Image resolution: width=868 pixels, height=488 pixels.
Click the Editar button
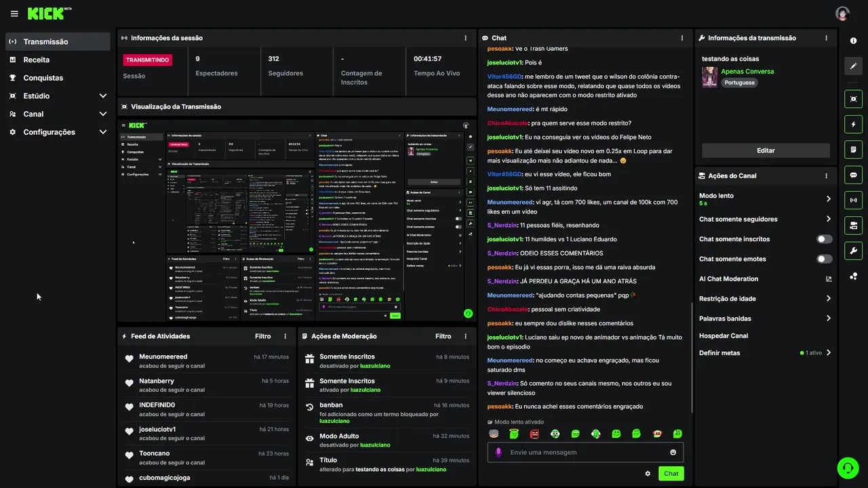766,150
